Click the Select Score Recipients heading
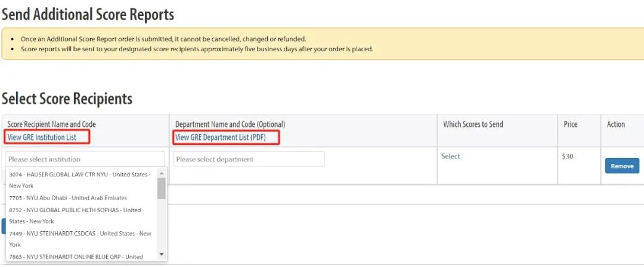Image resolution: width=644 pixels, height=267 pixels. point(67,98)
